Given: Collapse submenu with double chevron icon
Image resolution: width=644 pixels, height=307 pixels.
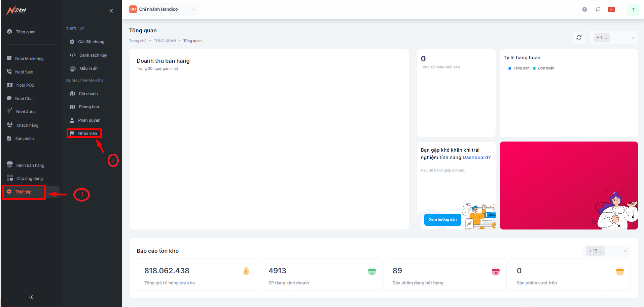Looking at the screenshot, I should (111, 11).
